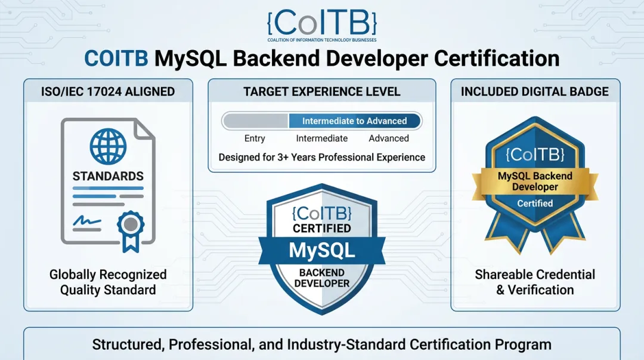The height and width of the screenshot is (360, 644).
Task: Click the 'INCLUDED DIGITAL BADGE' header
Action: (x=535, y=91)
